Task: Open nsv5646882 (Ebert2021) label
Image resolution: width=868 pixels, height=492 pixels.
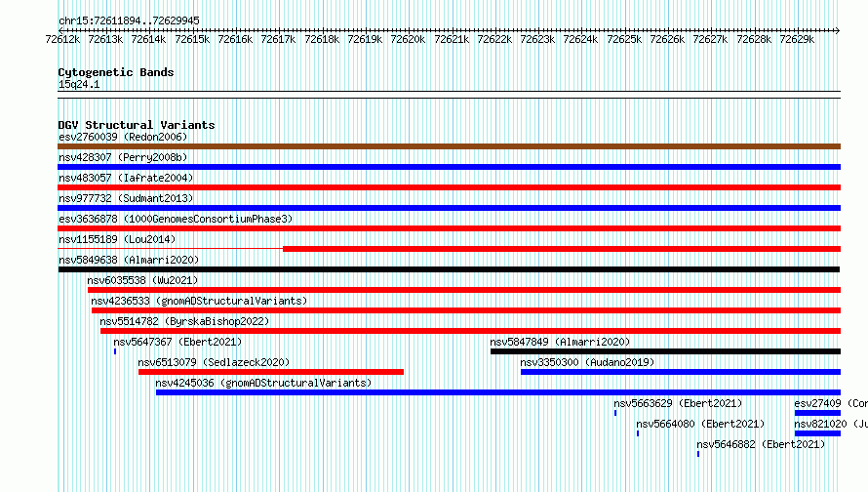Action: click(761, 444)
